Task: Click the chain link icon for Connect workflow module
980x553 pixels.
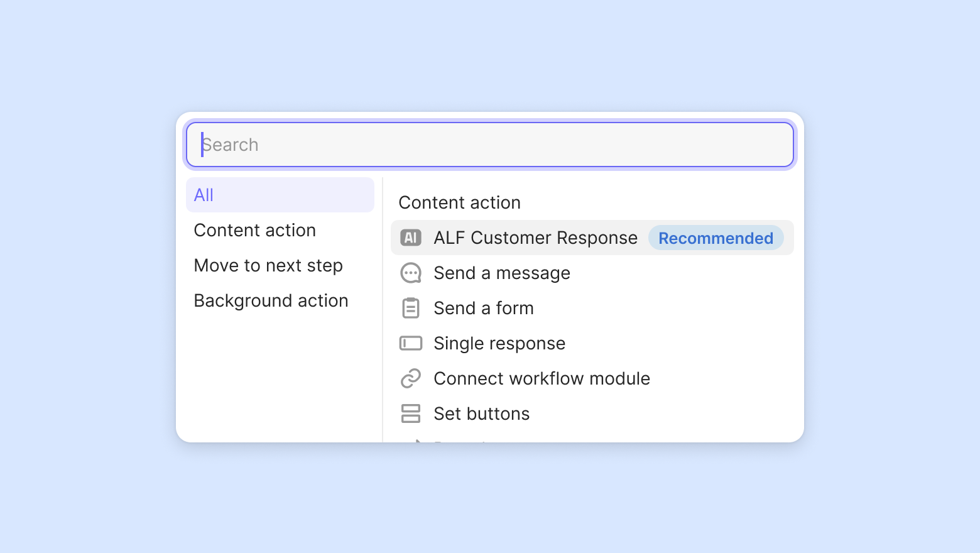Action: pyautogui.click(x=411, y=378)
